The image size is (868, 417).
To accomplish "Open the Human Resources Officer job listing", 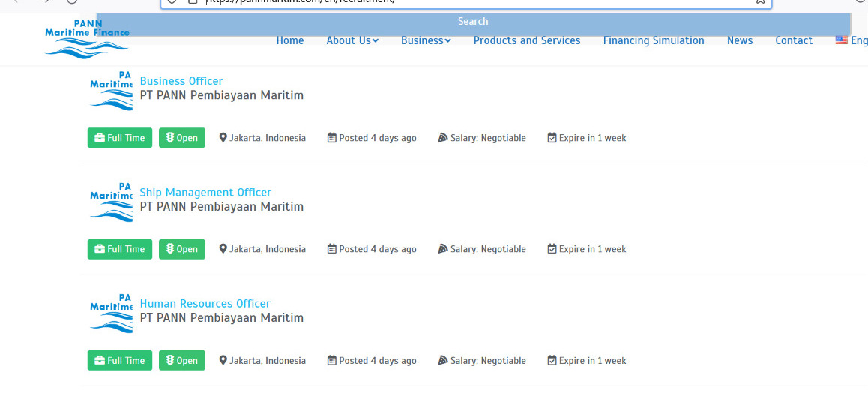I will coord(205,303).
